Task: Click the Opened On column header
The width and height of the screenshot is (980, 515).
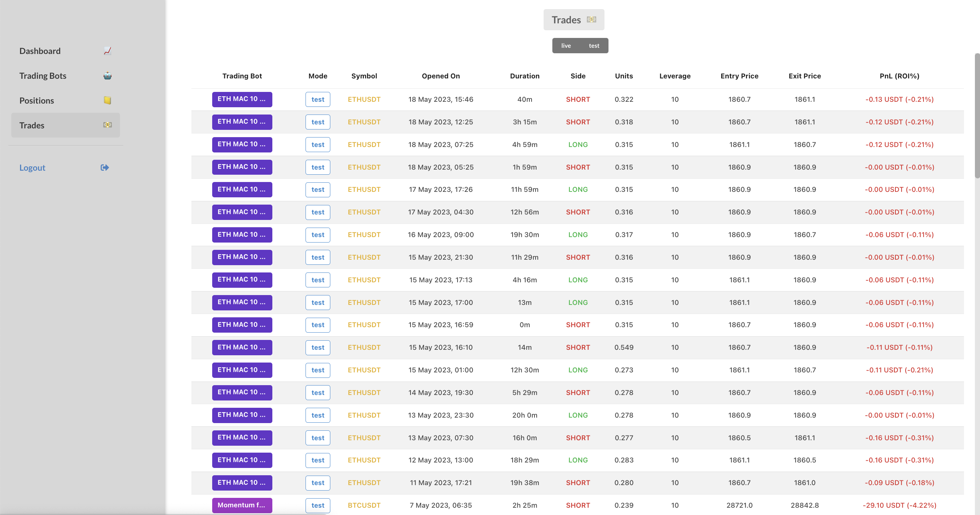Action: 440,76
